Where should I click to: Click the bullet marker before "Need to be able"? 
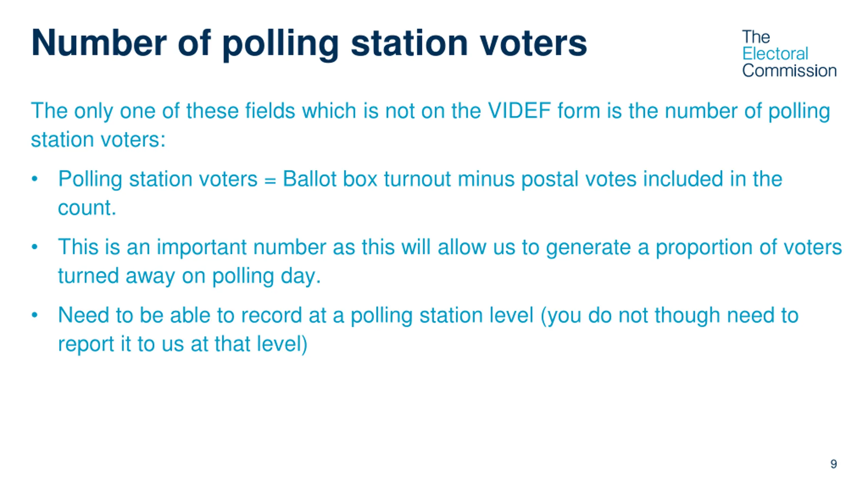pyautogui.click(x=35, y=315)
